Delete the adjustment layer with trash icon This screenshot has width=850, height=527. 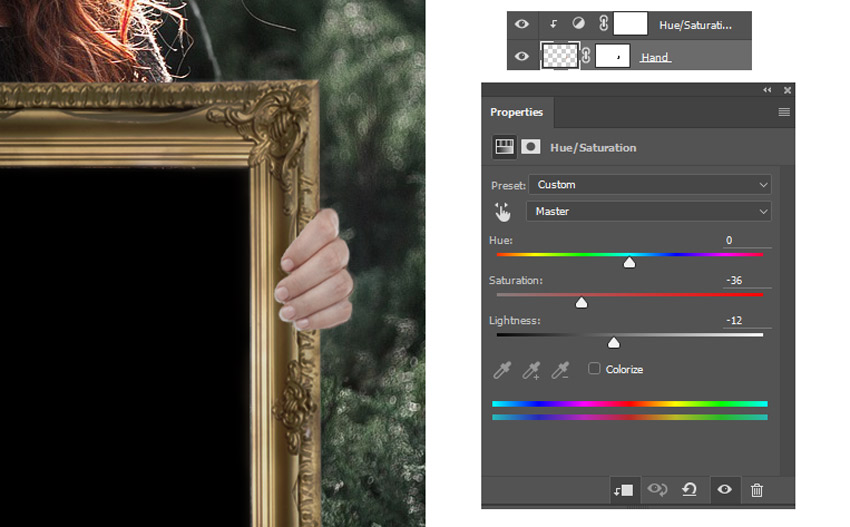click(757, 490)
